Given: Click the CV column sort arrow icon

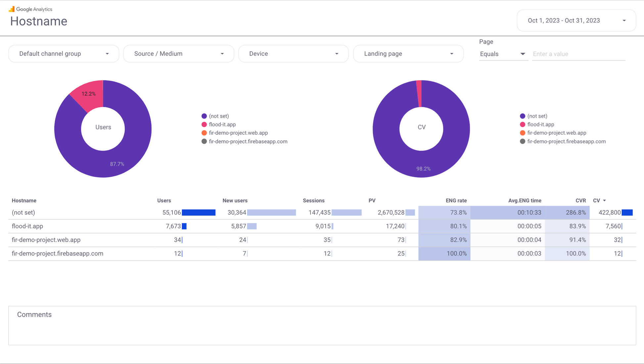Looking at the screenshot, I should point(604,201).
